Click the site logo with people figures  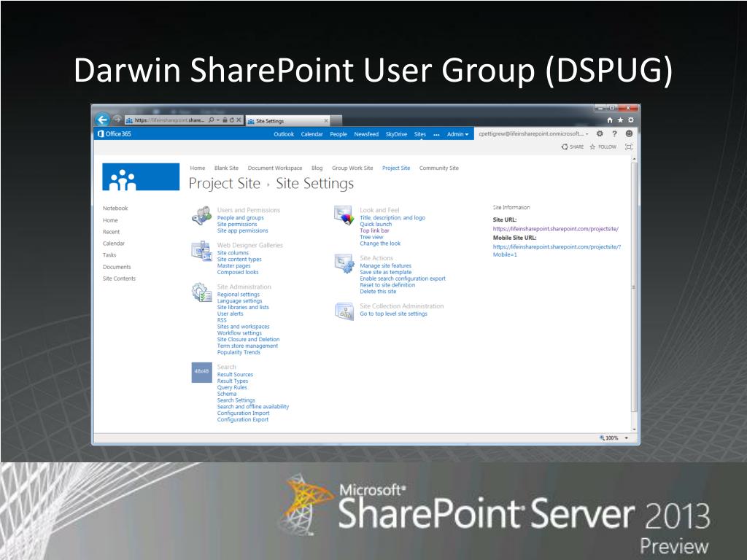tap(141, 176)
